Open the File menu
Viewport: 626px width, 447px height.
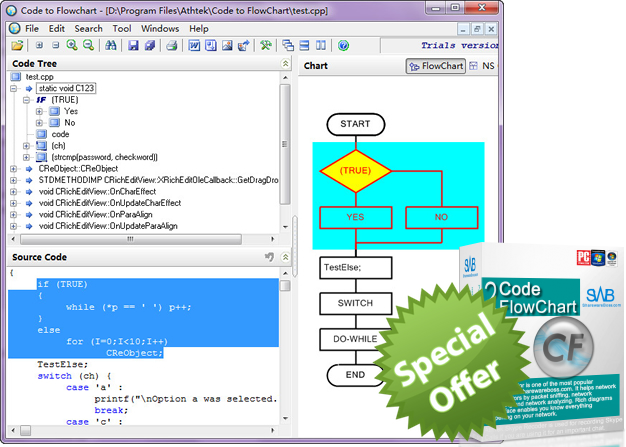point(32,29)
